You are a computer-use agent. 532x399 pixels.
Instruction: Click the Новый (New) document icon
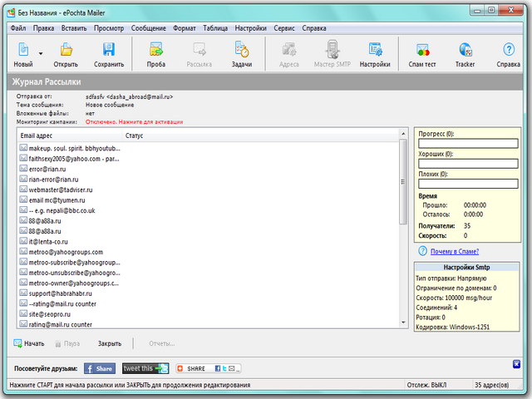tap(23, 50)
